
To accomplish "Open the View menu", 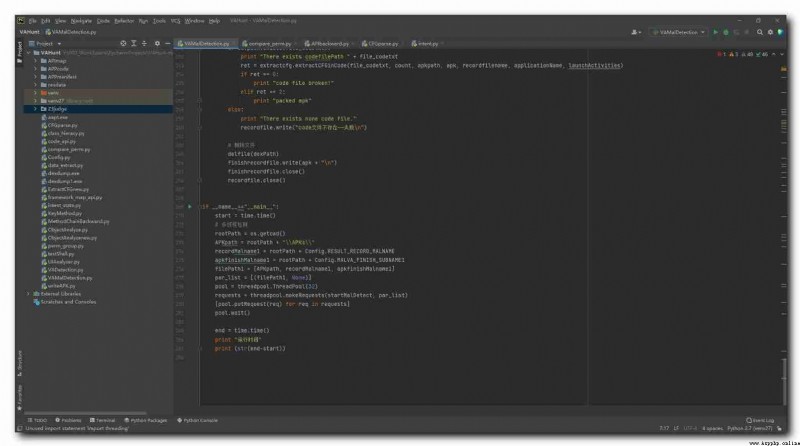I will [60, 21].
